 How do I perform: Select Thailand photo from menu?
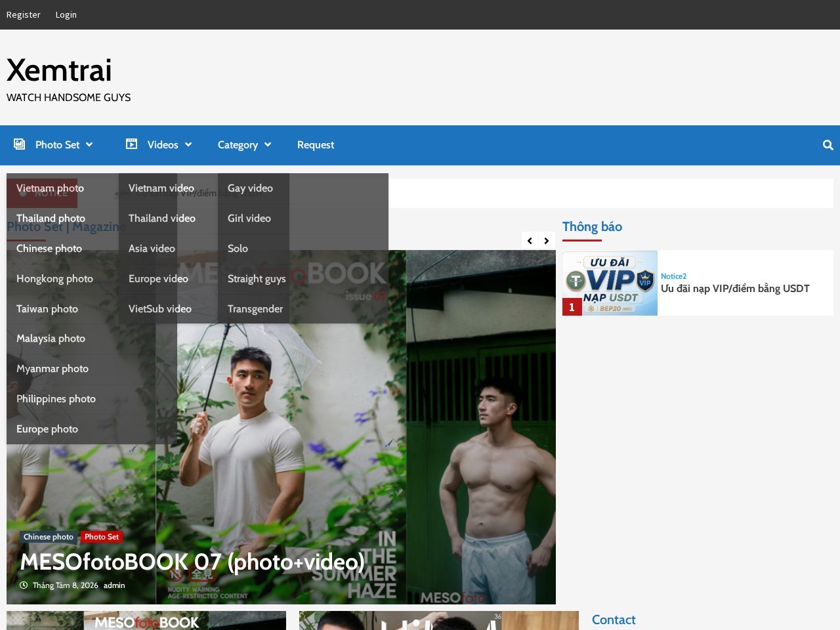pos(51,219)
